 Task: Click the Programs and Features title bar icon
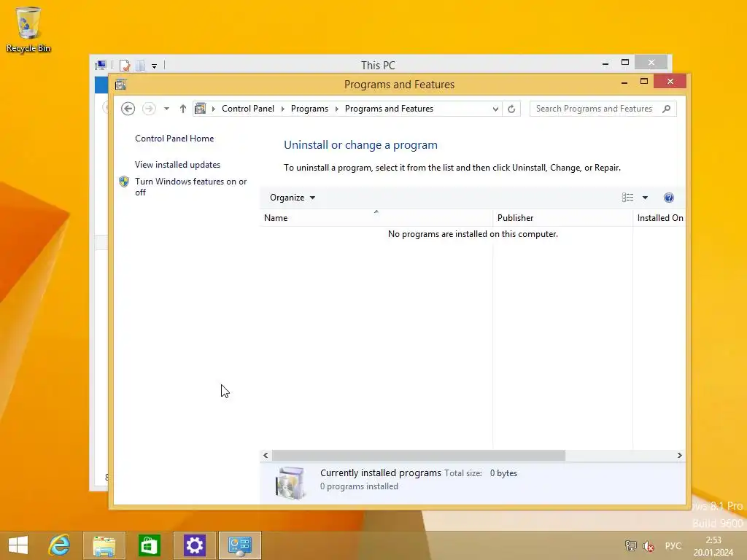(120, 85)
